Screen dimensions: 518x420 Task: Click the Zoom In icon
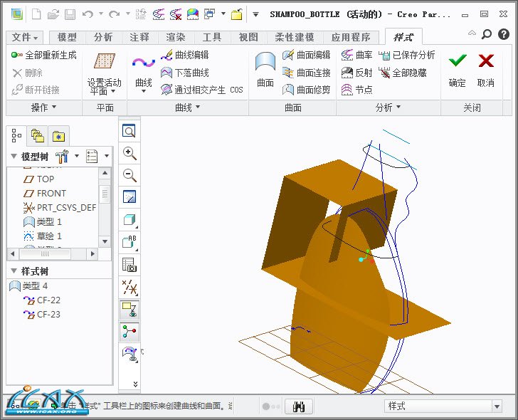(129, 153)
